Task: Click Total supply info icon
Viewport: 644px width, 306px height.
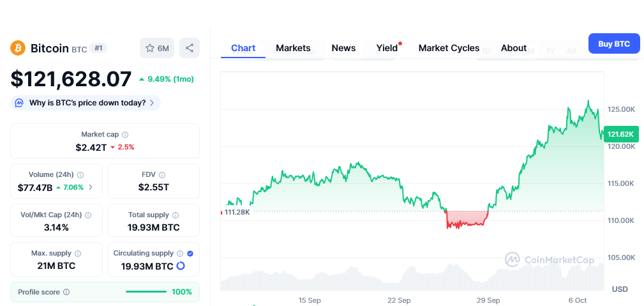Action: click(176, 215)
